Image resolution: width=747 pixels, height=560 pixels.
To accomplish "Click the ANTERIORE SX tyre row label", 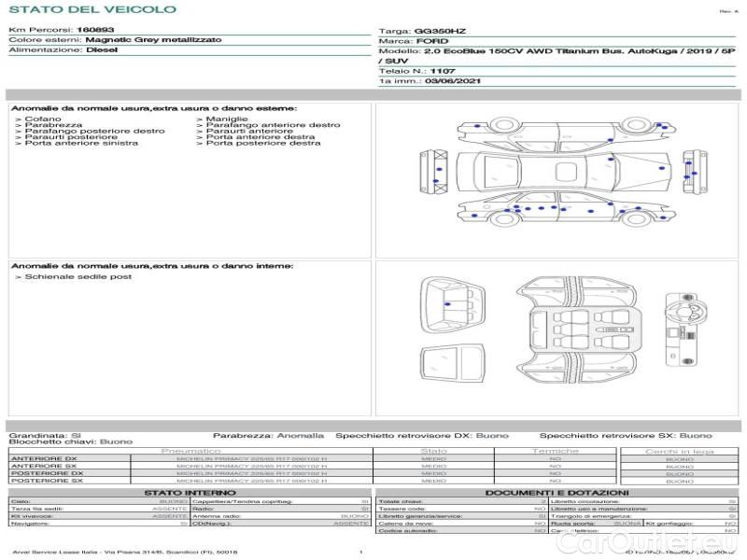I will [x=44, y=466].
